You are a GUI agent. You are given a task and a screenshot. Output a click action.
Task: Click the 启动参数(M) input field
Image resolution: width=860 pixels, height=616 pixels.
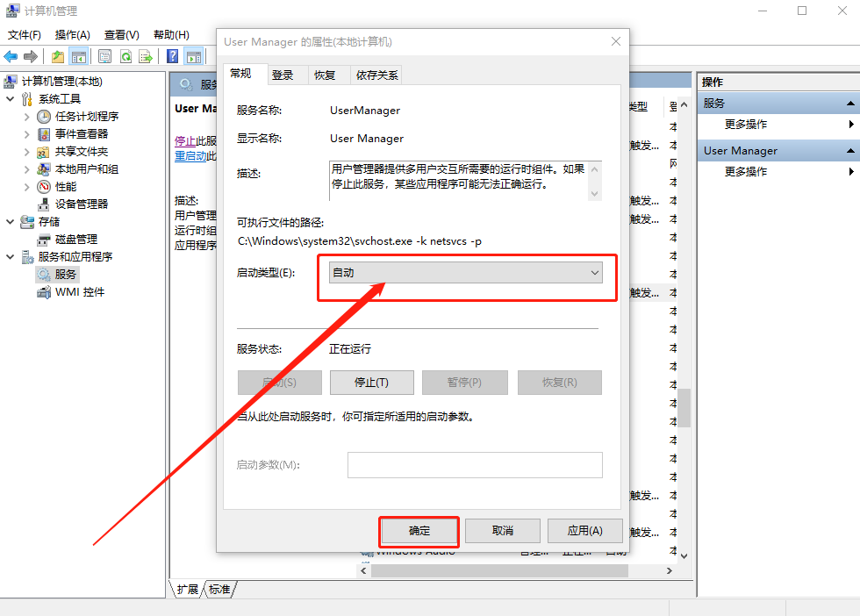475,465
